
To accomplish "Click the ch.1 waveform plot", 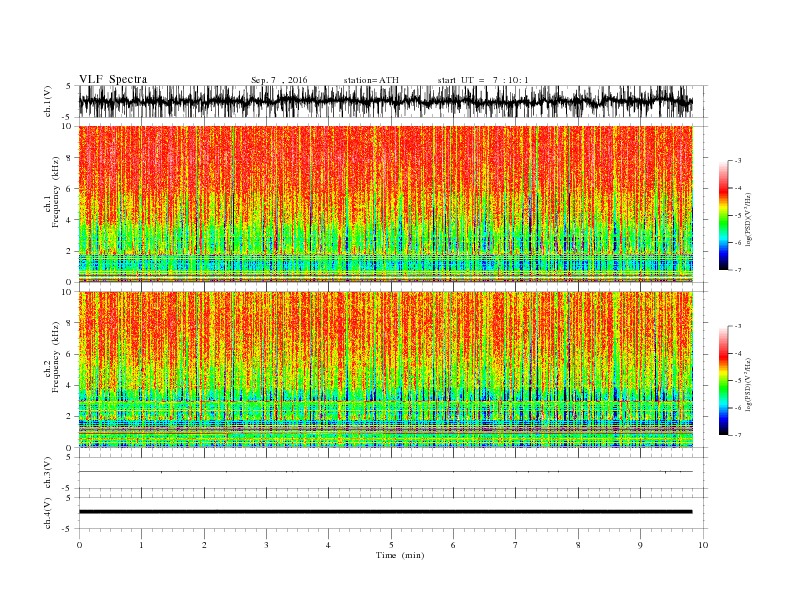I will 393,101.
